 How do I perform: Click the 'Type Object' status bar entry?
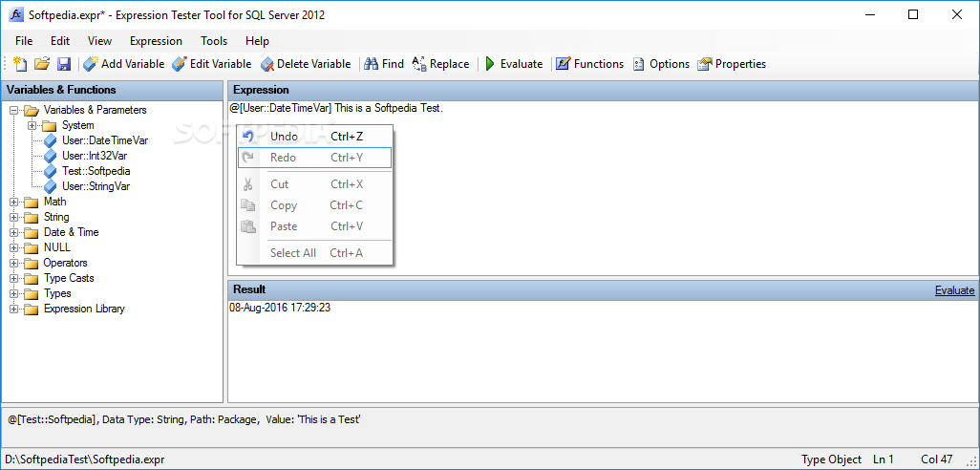pyautogui.click(x=831, y=459)
